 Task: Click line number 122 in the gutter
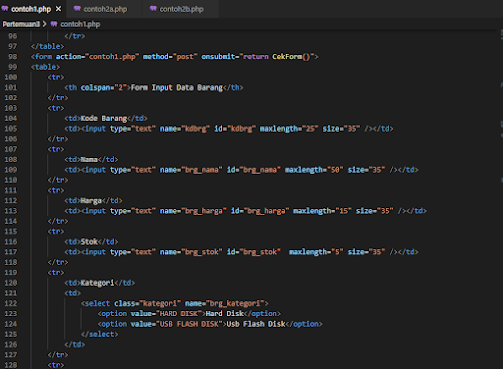[x=11, y=303]
